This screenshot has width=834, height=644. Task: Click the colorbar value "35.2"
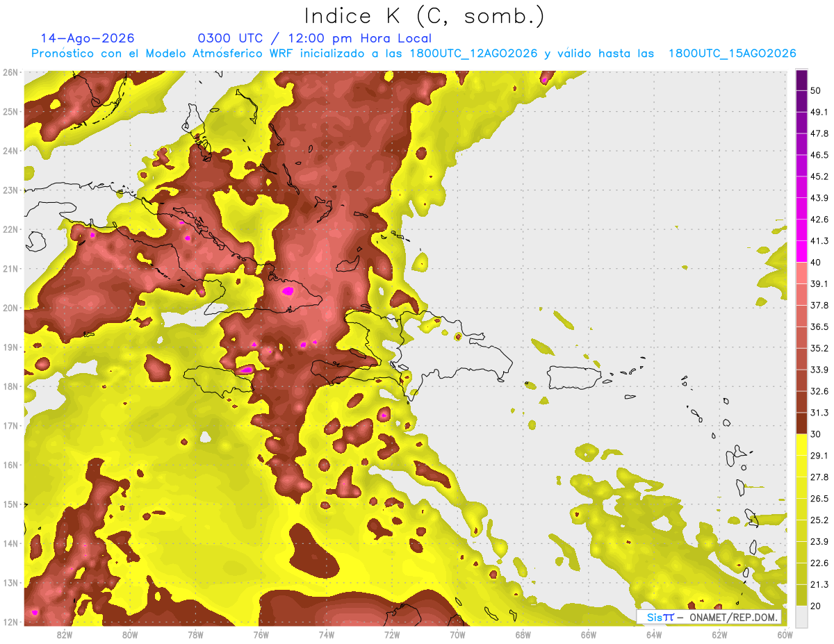(x=820, y=348)
